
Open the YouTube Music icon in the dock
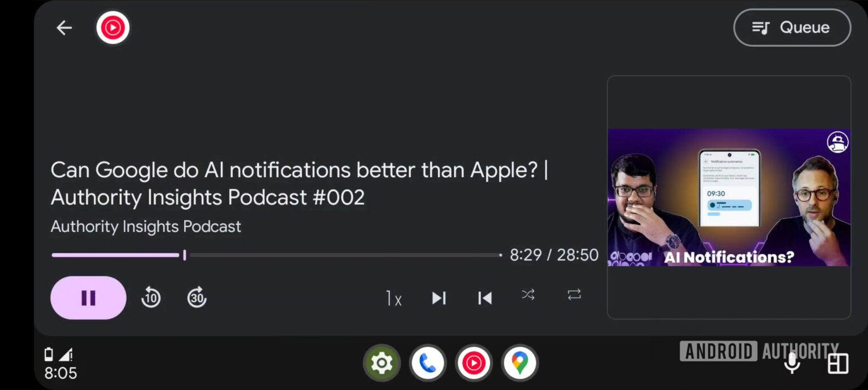pyautogui.click(x=474, y=363)
